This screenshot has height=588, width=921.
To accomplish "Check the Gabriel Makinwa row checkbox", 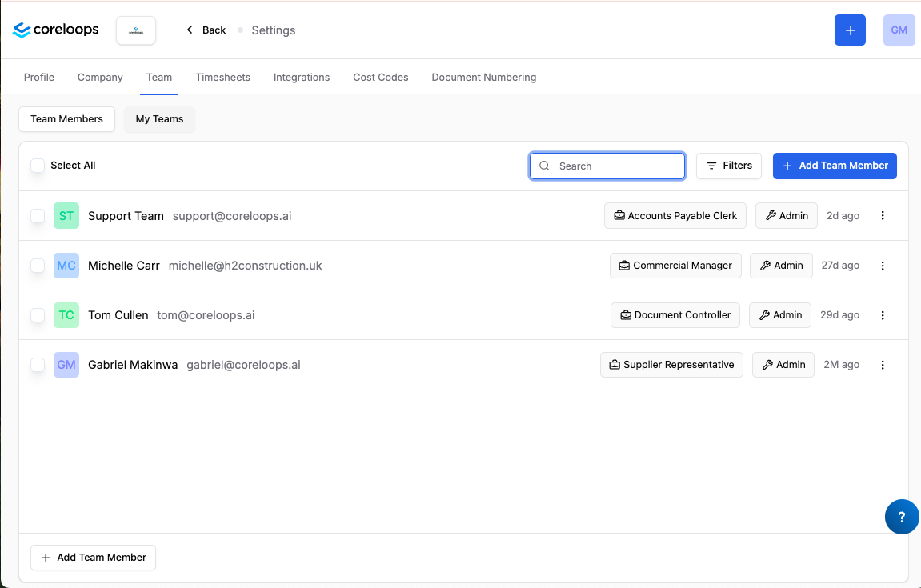I will (38, 365).
